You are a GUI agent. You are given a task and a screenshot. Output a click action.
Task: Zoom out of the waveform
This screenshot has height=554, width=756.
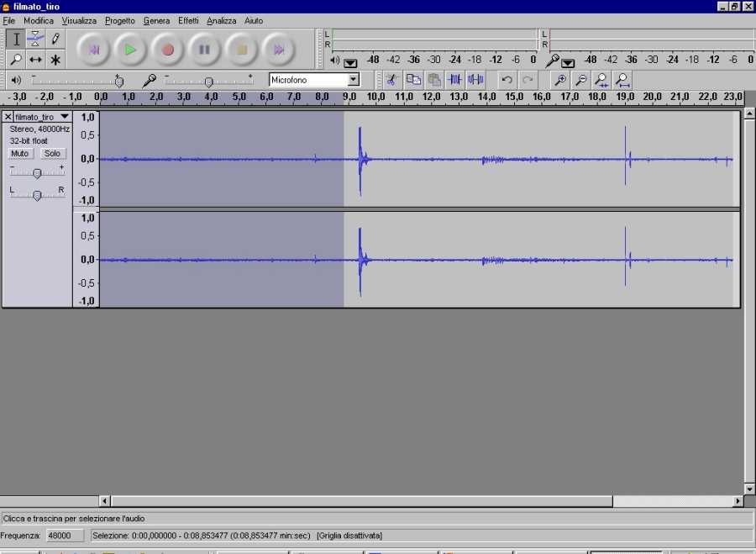tap(581, 80)
